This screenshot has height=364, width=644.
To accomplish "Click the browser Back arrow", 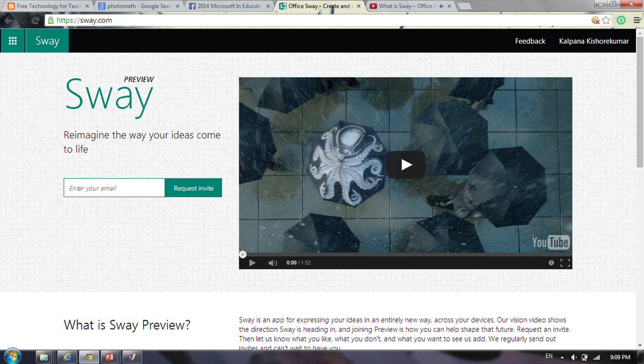I will [9, 20].
